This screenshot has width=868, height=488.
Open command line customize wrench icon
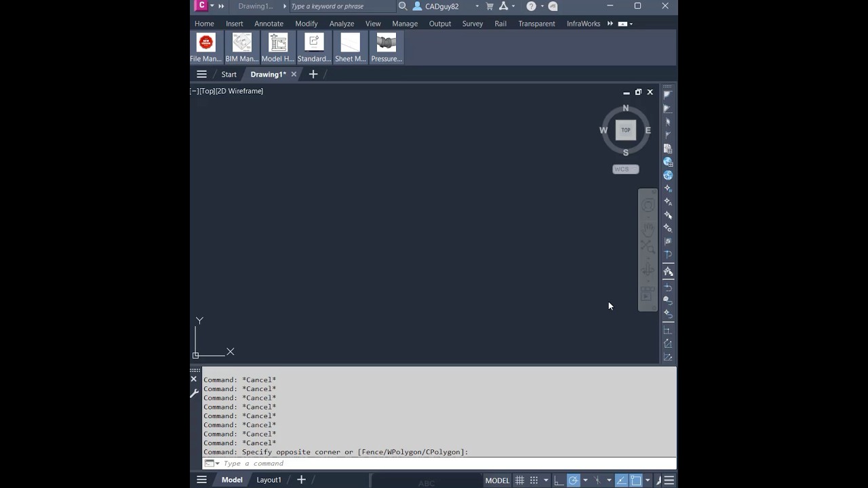click(x=194, y=393)
